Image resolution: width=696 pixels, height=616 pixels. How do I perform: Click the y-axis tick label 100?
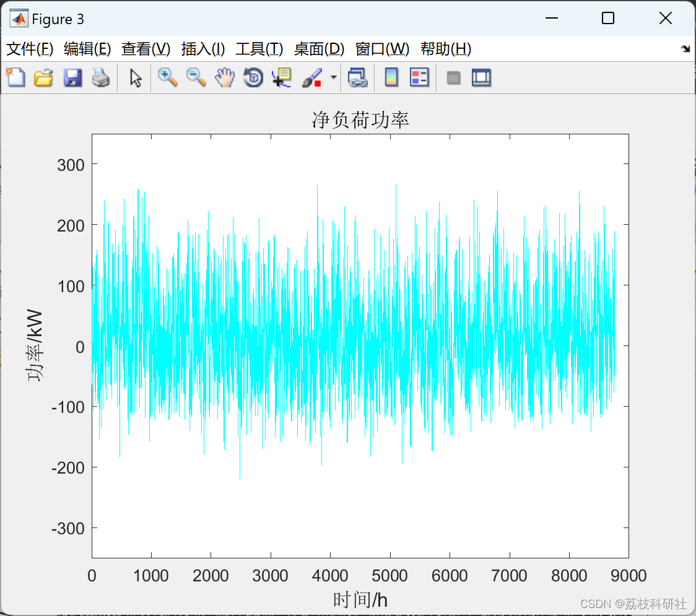point(71,286)
